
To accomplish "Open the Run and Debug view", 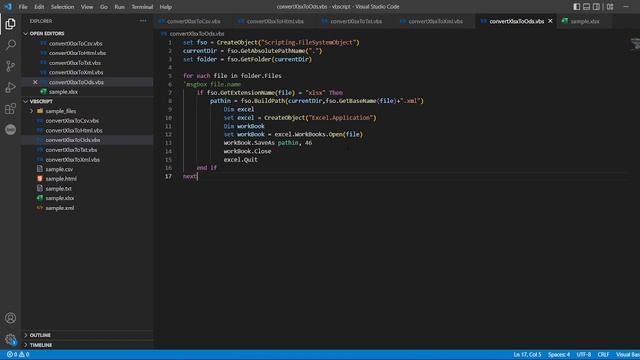I will pyautogui.click(x=11, y=87).
